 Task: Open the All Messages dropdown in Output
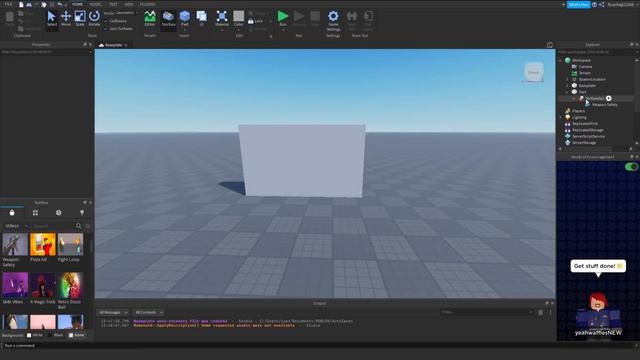pos(113,312)
